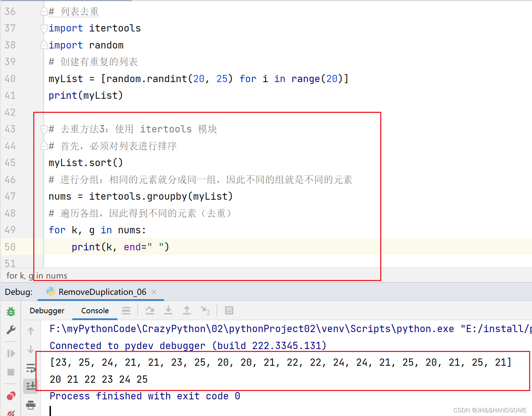Collapse the import block fold at line 37
The height and width of the screenshot is (416, 532).
point(44,28)
